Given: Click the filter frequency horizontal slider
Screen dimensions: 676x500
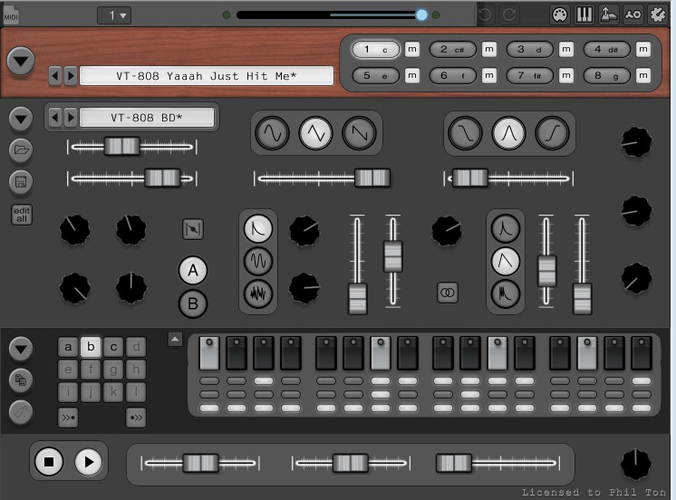Looking at the screenshot, I should [509, 178].
